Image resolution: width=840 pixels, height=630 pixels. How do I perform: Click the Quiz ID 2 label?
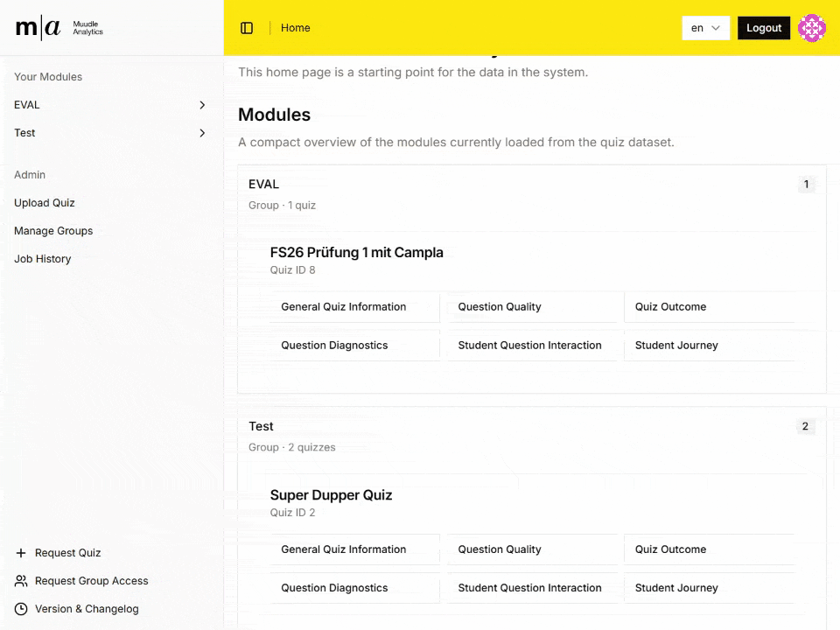pos(292,513)
